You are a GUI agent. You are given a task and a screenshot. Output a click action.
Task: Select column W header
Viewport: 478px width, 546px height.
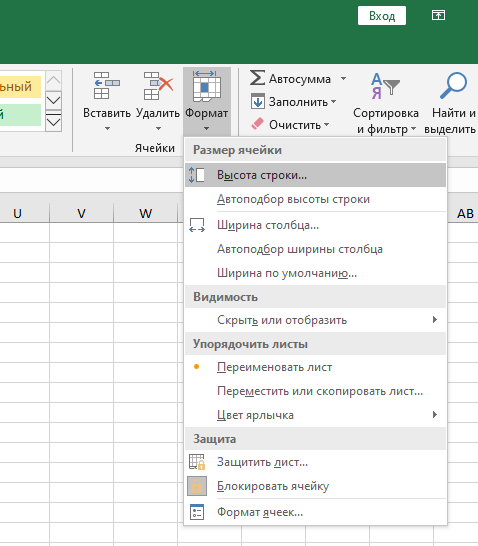click(x=146, y=213)
